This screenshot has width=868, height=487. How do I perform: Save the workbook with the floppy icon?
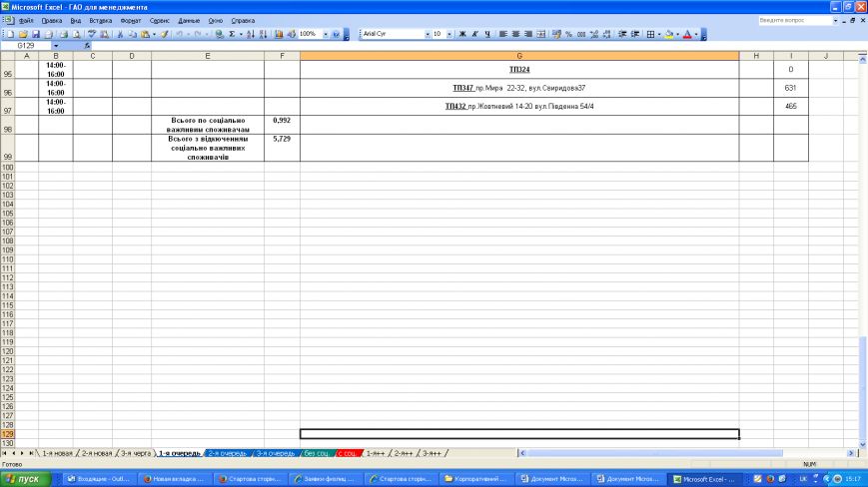point(35,34)
